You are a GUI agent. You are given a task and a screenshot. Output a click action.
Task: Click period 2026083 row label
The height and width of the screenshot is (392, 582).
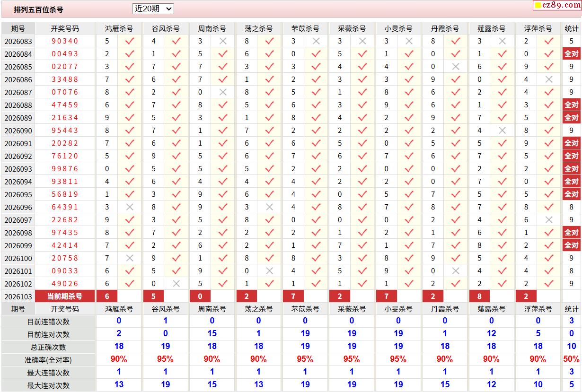[x=18, y=42]
